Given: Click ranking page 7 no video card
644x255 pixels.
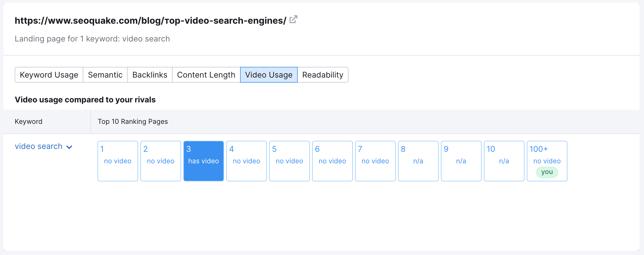Looking at the screenshot, I should (375, 161).
